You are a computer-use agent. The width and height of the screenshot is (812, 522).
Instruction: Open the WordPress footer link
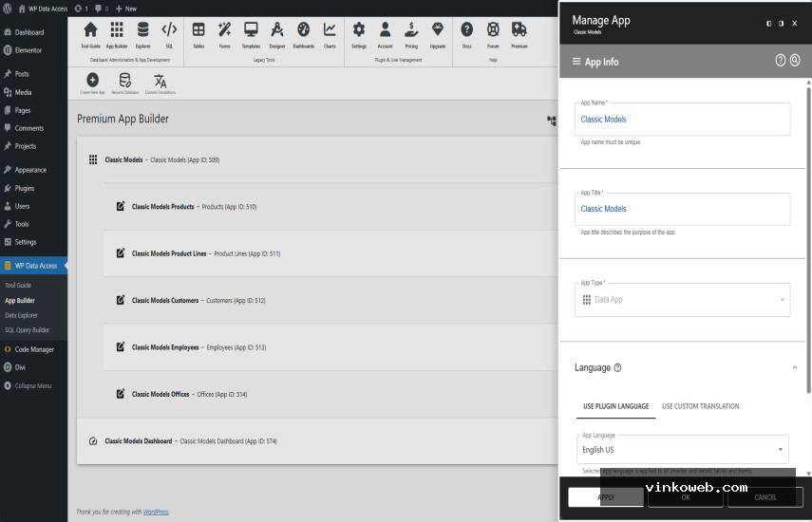[x=156, y=512]
